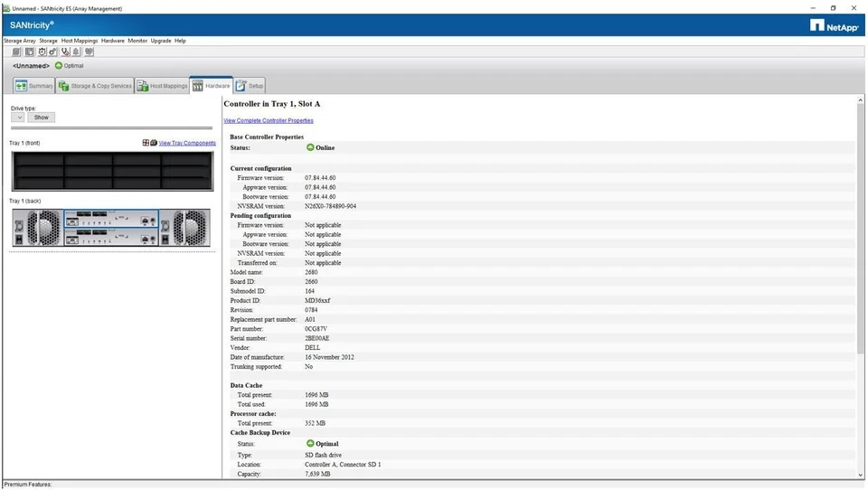Image resolution: width=868 pixels, height=490 pixels.
Task: Open the Host Mappings menu in menu bar
Action: 80,41
